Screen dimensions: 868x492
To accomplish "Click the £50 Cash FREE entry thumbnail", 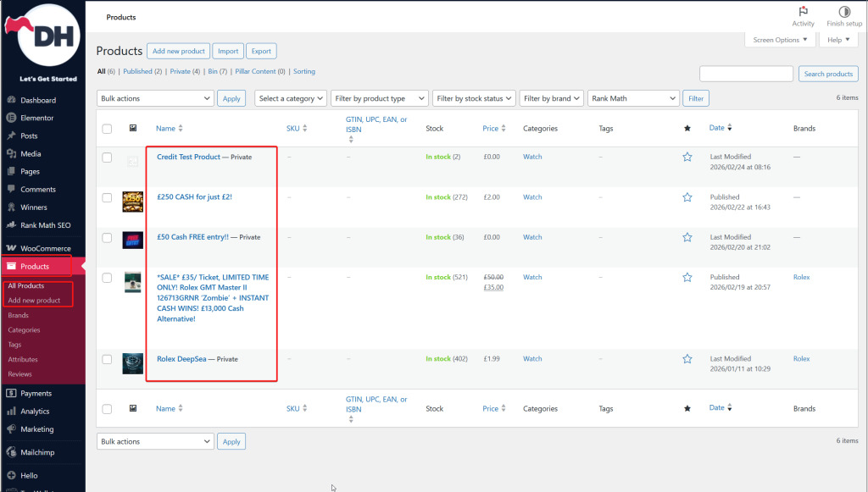I will (132, 239).
